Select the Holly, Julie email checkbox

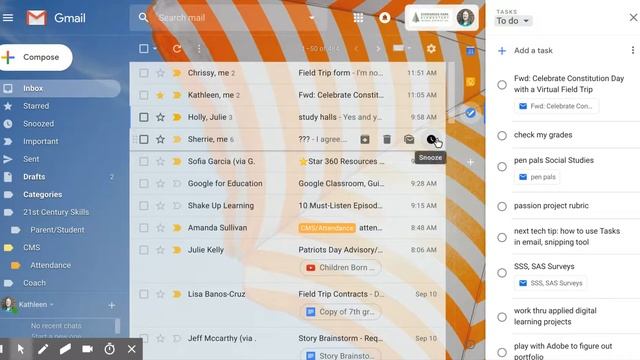pyautogui.click(x=144, y=117)
